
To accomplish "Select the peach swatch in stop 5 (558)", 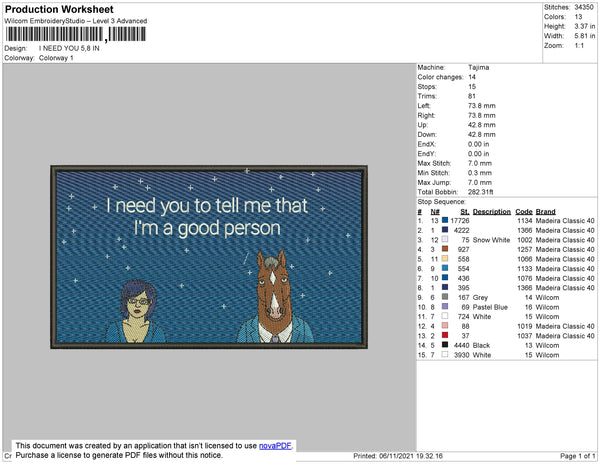I will tap(445, 259).
